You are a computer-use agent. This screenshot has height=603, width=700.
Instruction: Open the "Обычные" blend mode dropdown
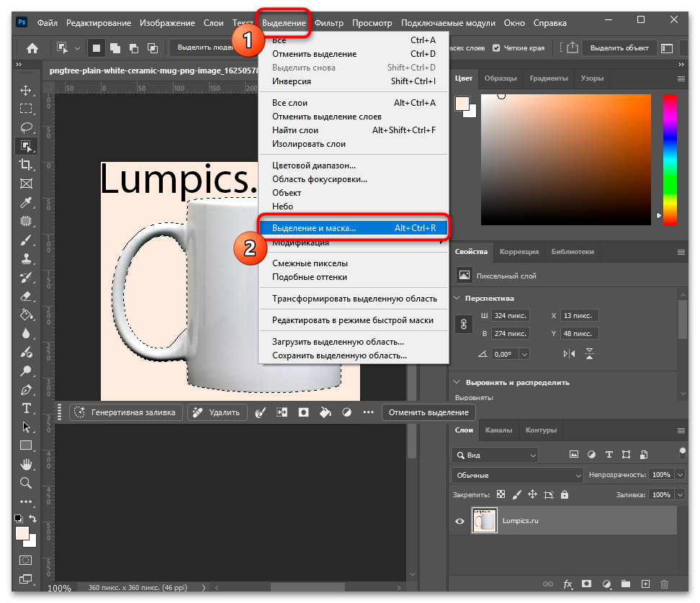(517, 476)
